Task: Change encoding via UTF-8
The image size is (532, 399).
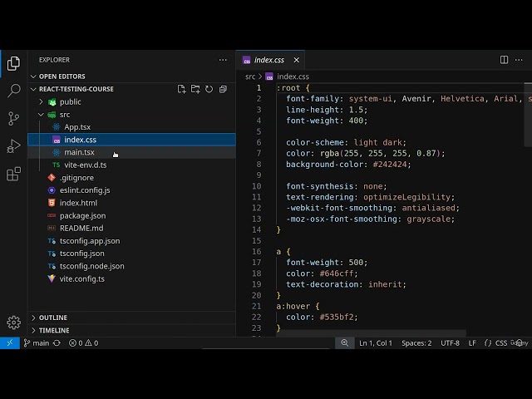Action: [x=450, y=343]
